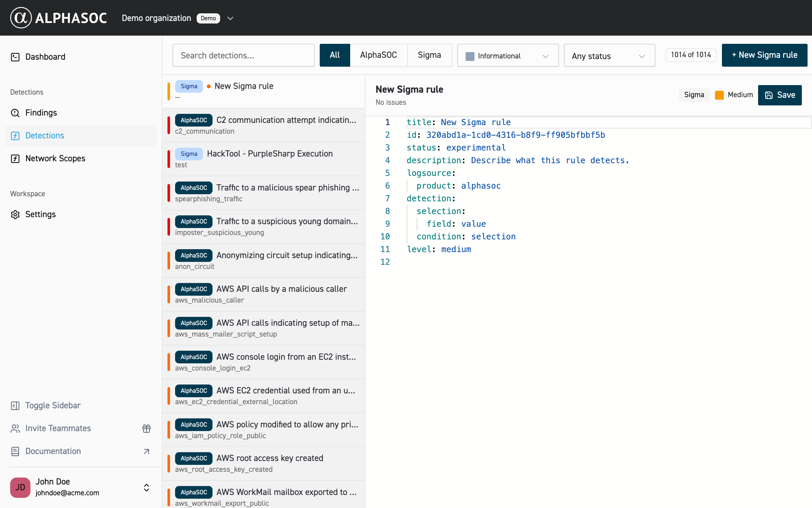Click the + New Sigma rule button

click(x=764, y=55)
